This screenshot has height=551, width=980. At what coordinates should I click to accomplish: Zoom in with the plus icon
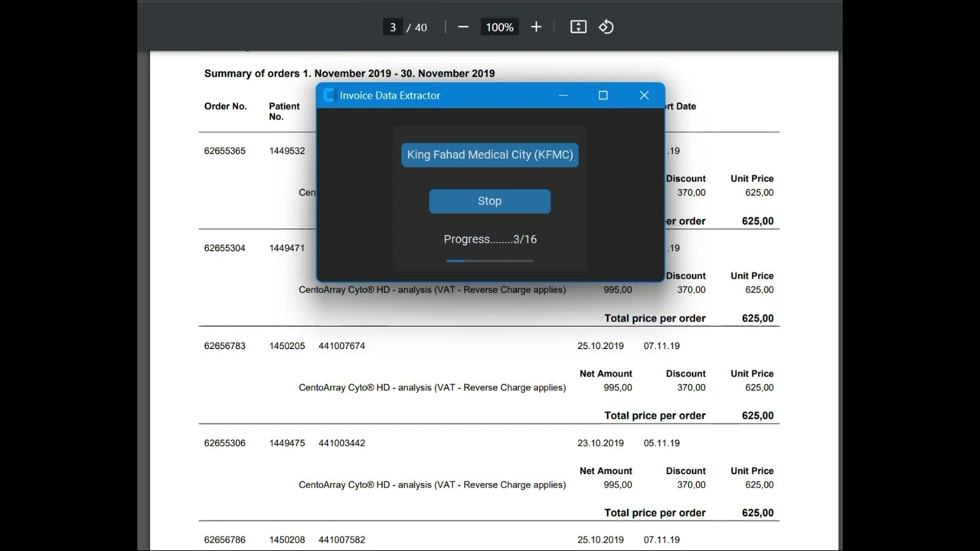coord(536,27)
